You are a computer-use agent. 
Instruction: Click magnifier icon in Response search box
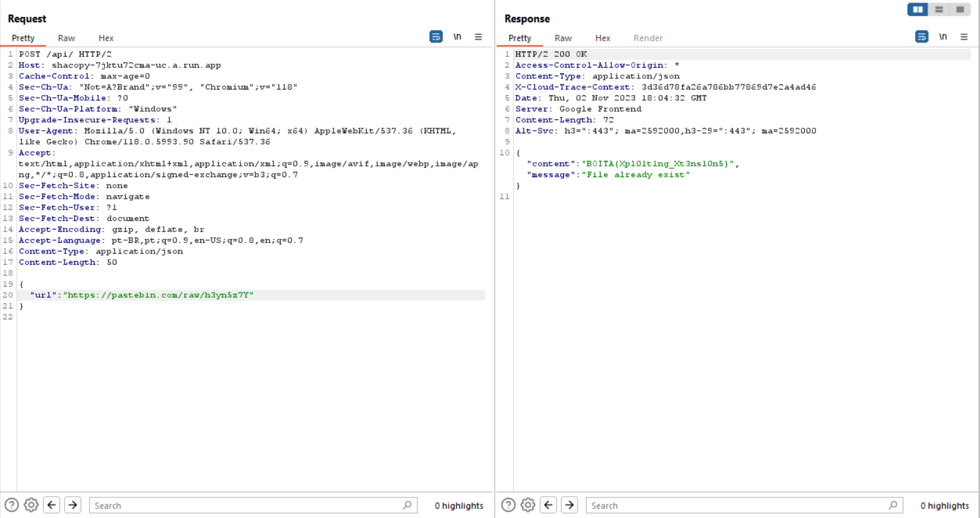pos(893,505)
